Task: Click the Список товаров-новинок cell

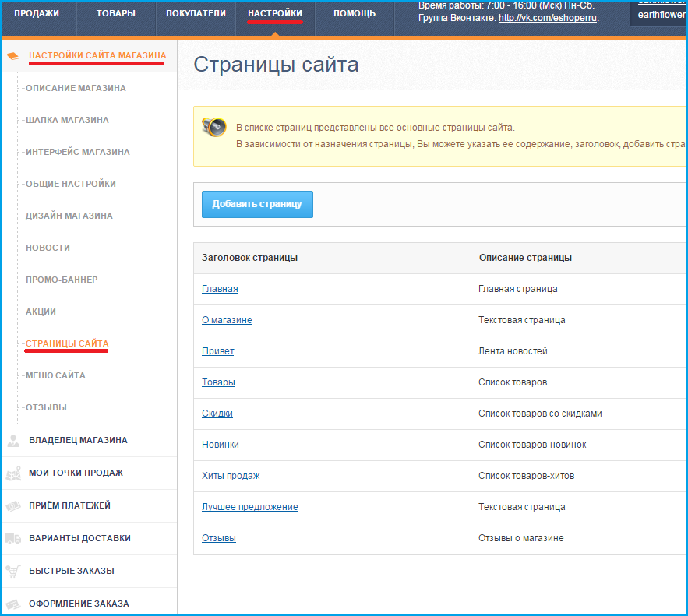Action: tap(532, 445)
